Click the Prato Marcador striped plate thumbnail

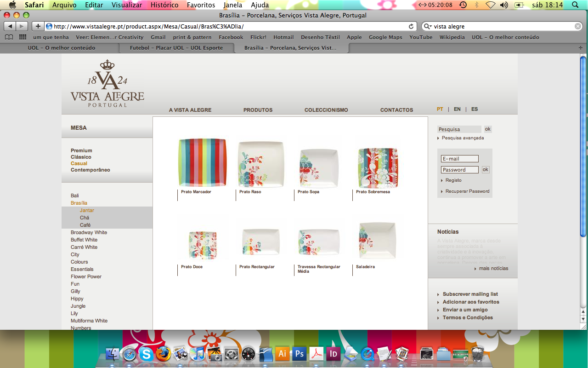(x=203, y=162)
